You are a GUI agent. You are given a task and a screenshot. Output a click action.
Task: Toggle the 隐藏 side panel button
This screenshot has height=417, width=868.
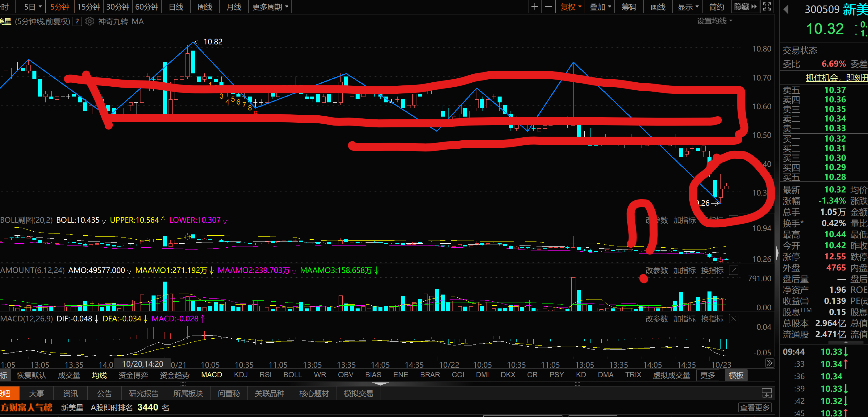[x=745, y=7]
